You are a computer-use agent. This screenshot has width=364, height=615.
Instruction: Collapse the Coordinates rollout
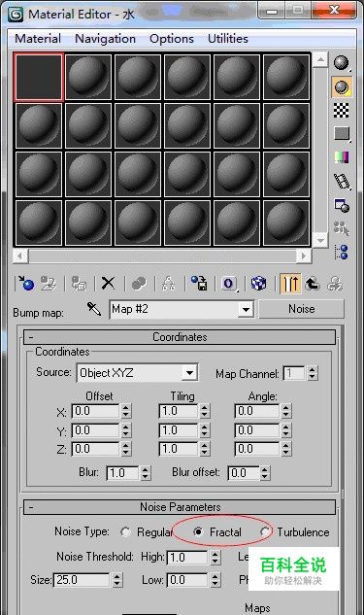180,337
